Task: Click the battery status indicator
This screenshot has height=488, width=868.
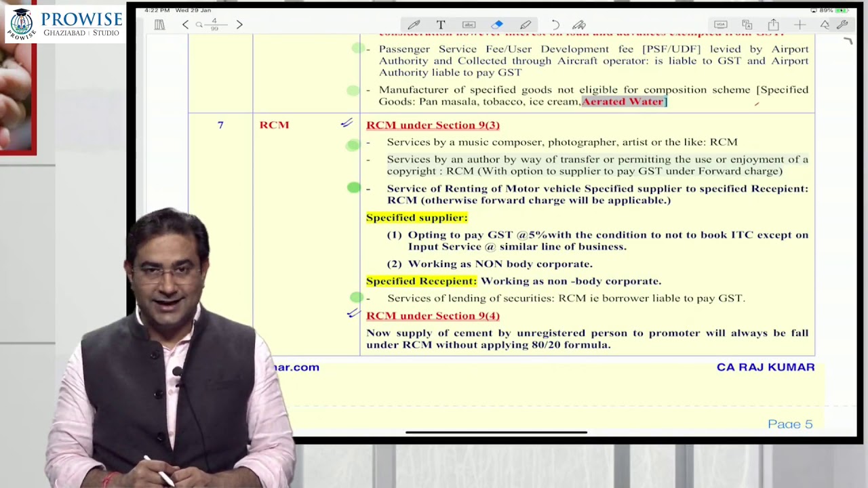Action: tap(842, 10)
